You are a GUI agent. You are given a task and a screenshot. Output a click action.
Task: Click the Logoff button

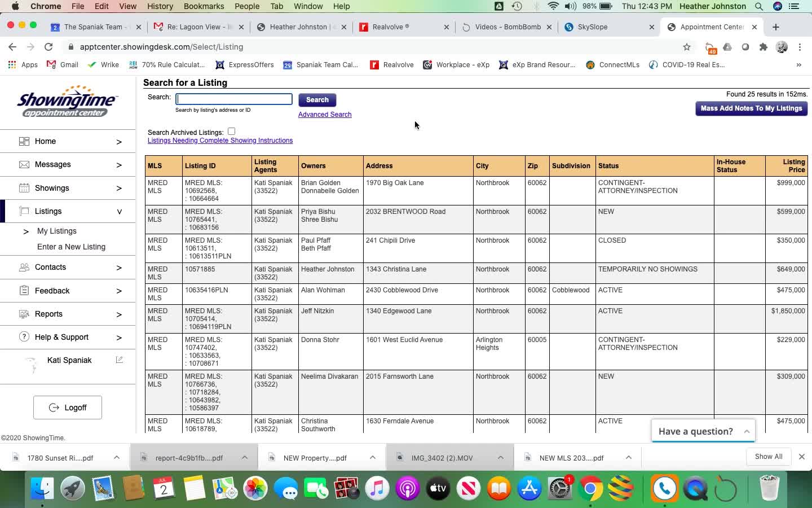(68, 408)
